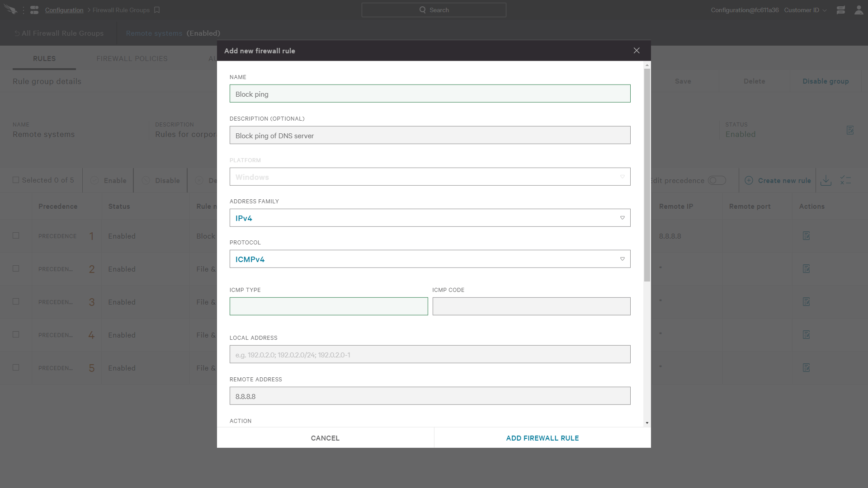Expand the Customer ID dropdown
Viewport: 868px width, 488px height.
tap(806, 10)
